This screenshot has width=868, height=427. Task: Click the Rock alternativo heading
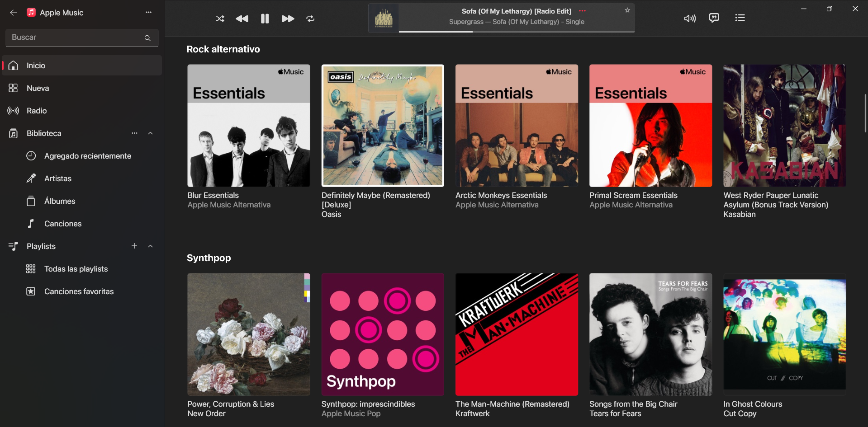click(x=223, y=49)
